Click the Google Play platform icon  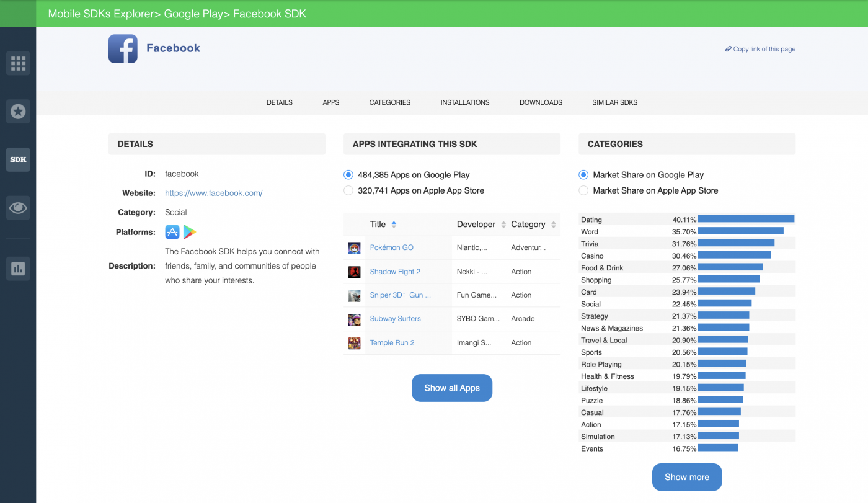tap(190, 232)
